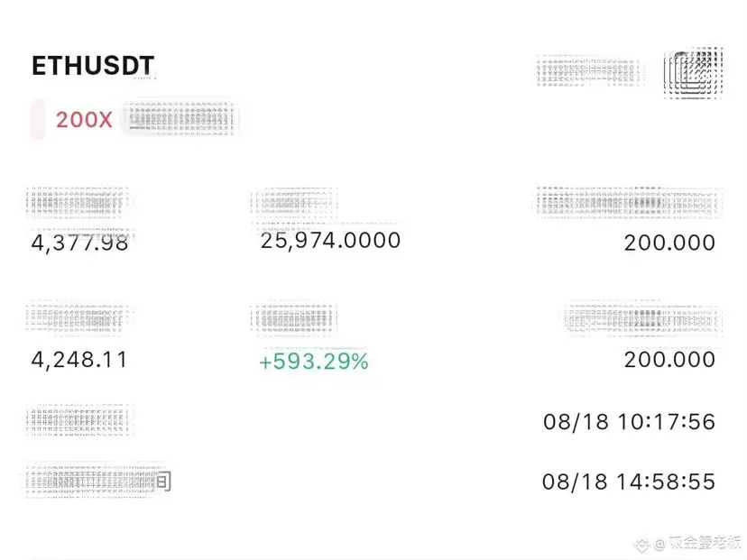Click the blurred label above 25,974.0000
Screen dimensions: 747x560
pos(294,203)
